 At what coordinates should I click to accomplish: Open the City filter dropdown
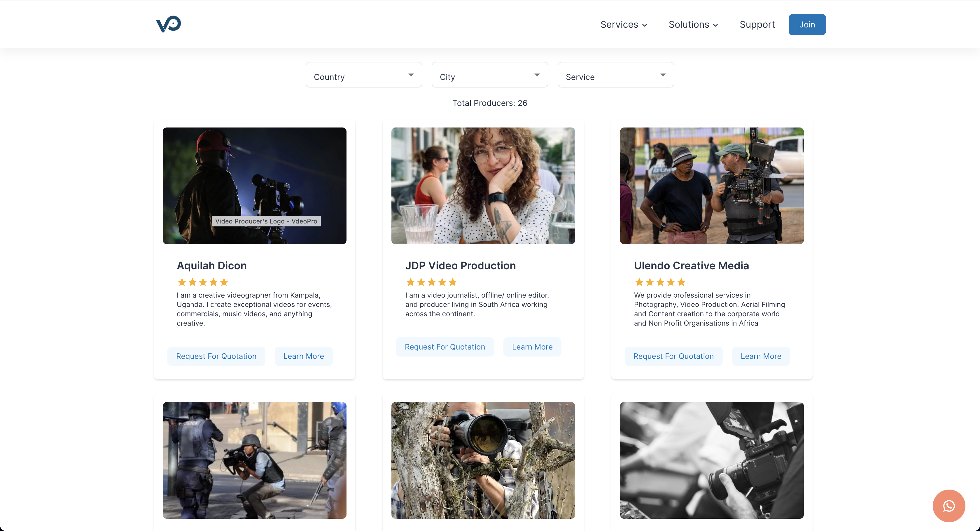coord(490,75)
